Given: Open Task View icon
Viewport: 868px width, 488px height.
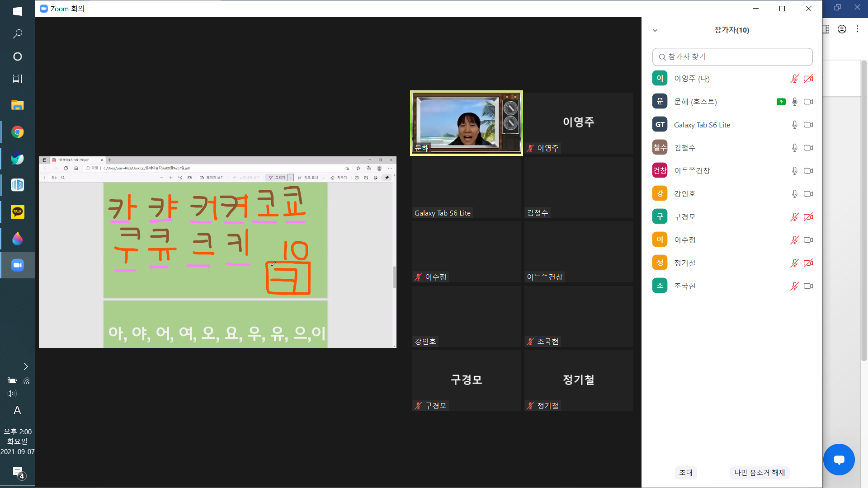Looking at the screenshot, I should point(18,79).
